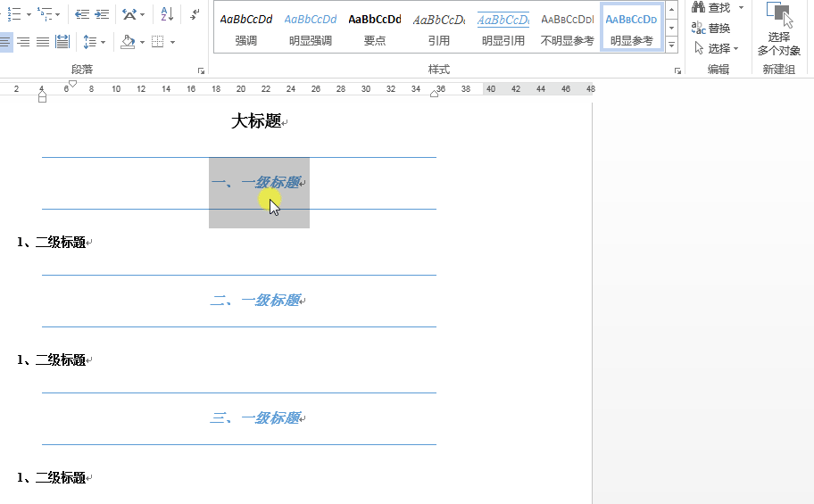The width and height of the screenshot is (814, 504).
Task: Click the 替换 (Replace) button
Action: [710, 28]
